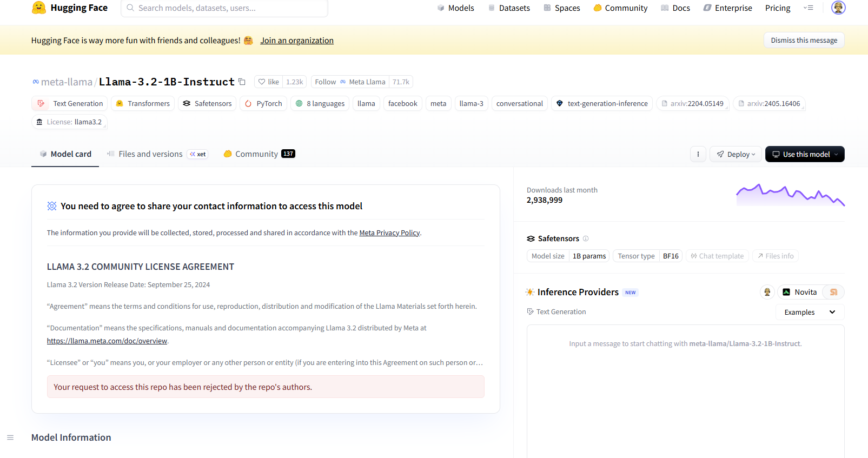Open the Files info icon link
This screenshot has height=458, width=868.
[776, 256]
